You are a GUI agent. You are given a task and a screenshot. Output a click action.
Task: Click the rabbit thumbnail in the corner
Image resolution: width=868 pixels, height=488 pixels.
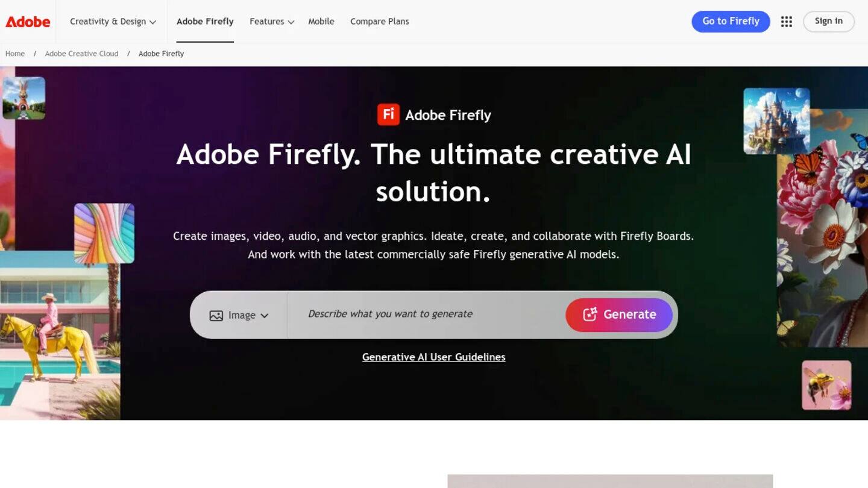pyautogui.click(x=24, y=98)
